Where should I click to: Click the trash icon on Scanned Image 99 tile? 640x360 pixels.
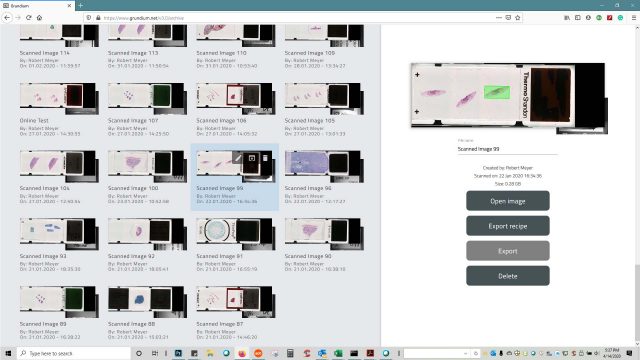tap(265, 158)
